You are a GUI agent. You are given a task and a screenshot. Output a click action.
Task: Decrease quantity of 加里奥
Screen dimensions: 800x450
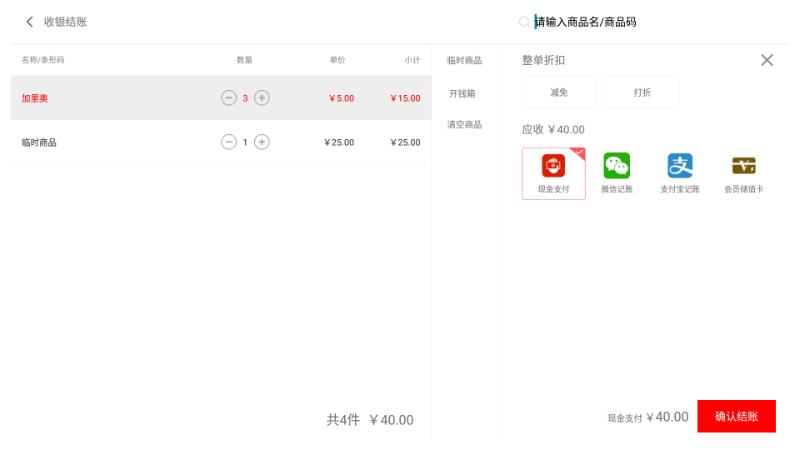229,97
